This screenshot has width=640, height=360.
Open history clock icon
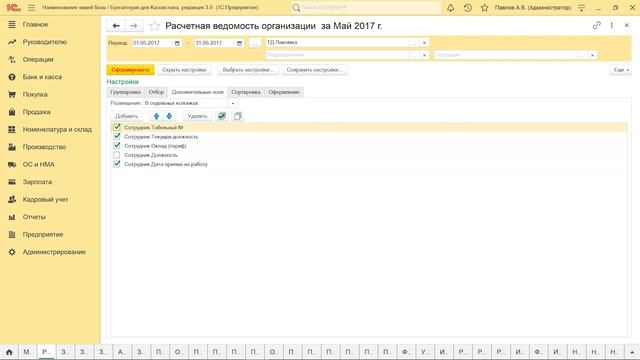click(x=468, y=8)
